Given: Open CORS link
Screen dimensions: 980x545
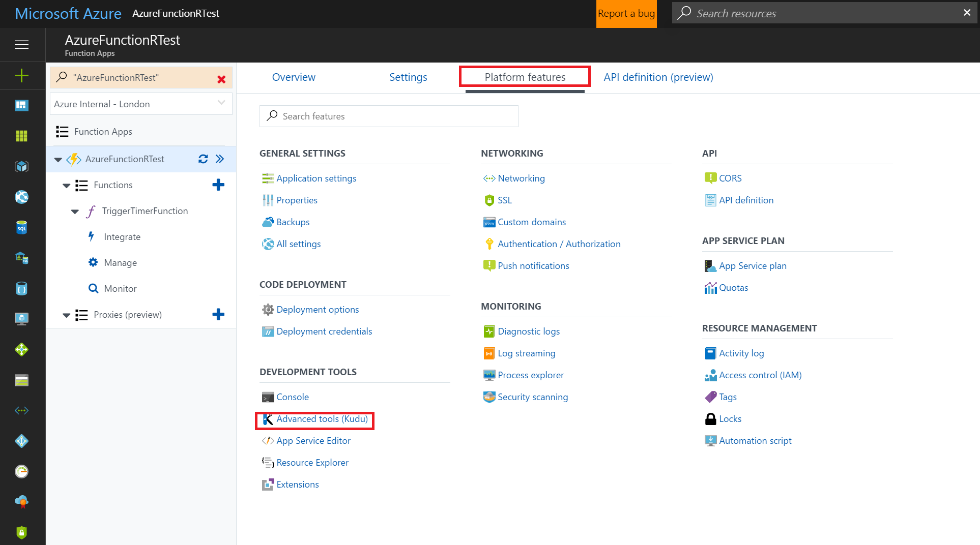Looking at the screenshot, I should coord(730,178).
